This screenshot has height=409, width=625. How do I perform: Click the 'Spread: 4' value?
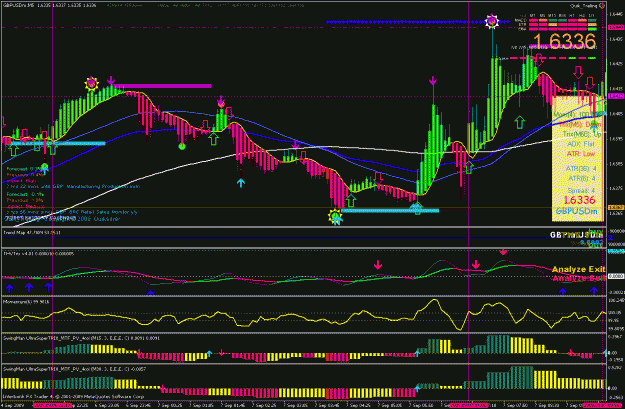[582, 191]
